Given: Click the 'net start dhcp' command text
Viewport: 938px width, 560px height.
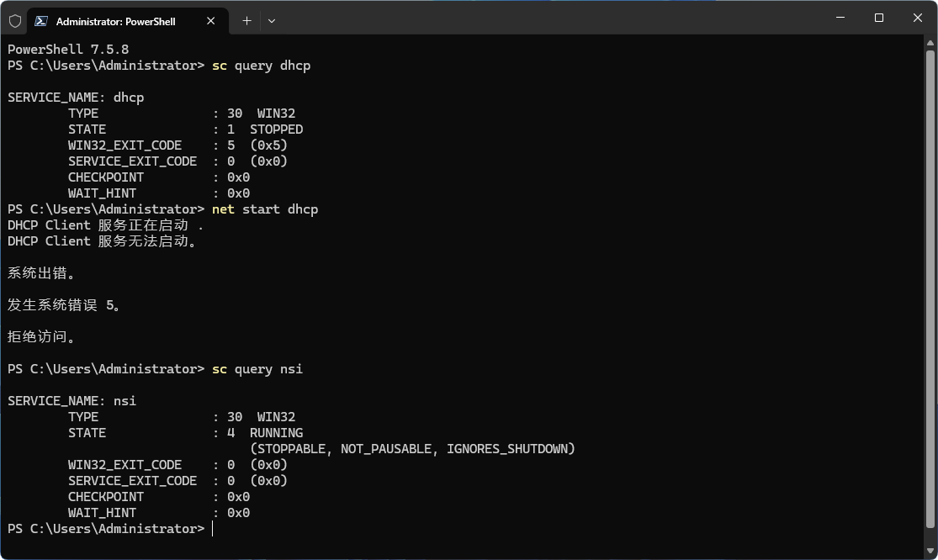Looking at the screenshot, I should pyautogui.click(x=265, y=209).
